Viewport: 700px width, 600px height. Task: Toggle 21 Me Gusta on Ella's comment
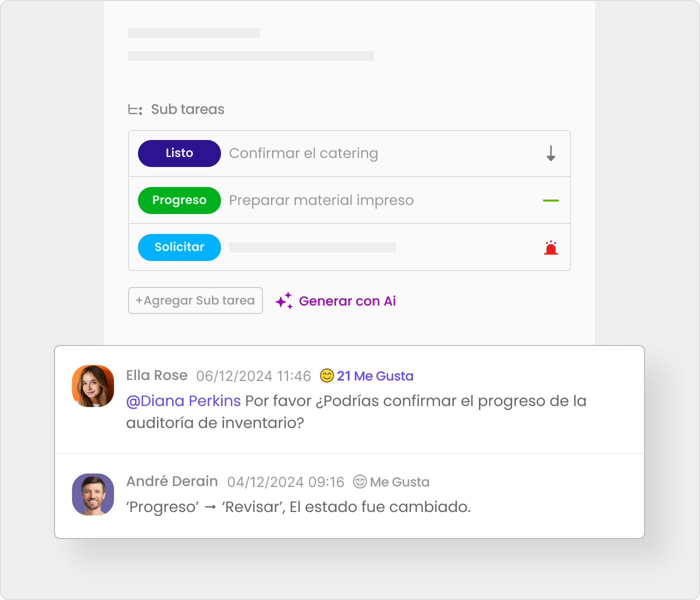375,376
